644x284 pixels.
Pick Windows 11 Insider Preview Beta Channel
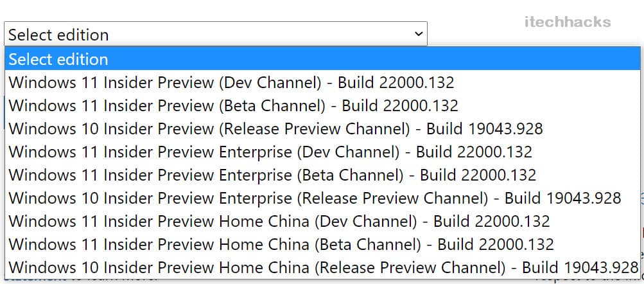pyautogui.click(x=233, y=105)
